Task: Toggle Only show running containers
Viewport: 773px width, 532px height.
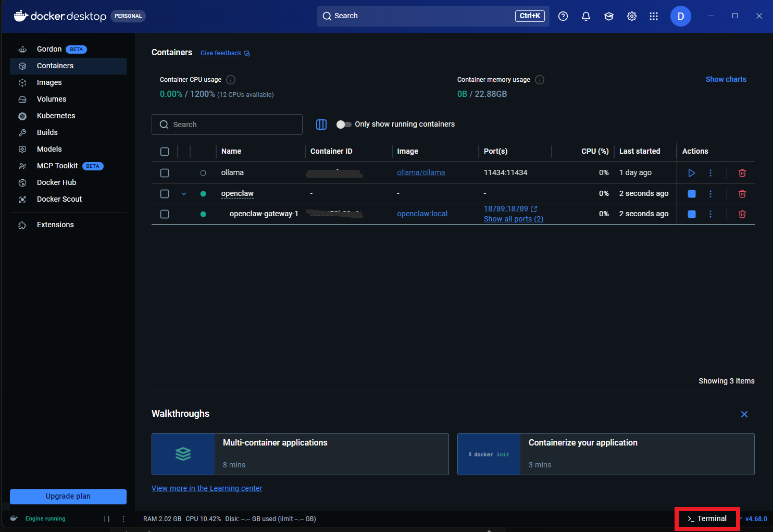Action: 344,125
